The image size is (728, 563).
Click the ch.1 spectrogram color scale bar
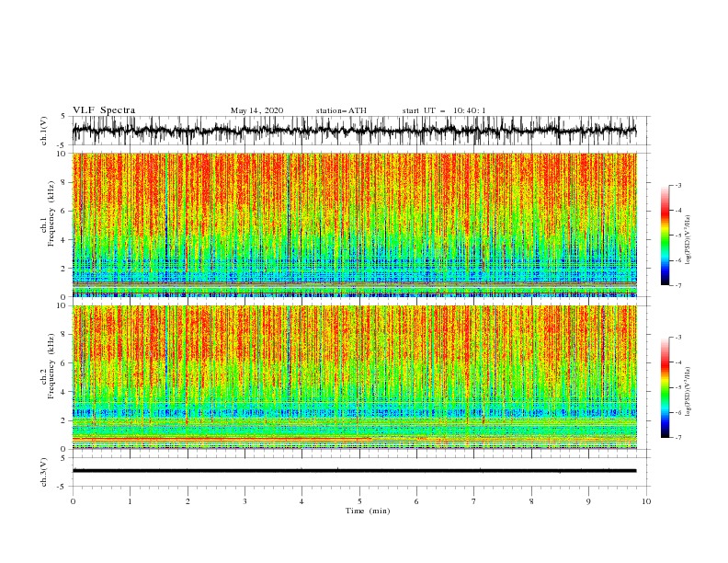pyautogui.click(x=665, y=236)
